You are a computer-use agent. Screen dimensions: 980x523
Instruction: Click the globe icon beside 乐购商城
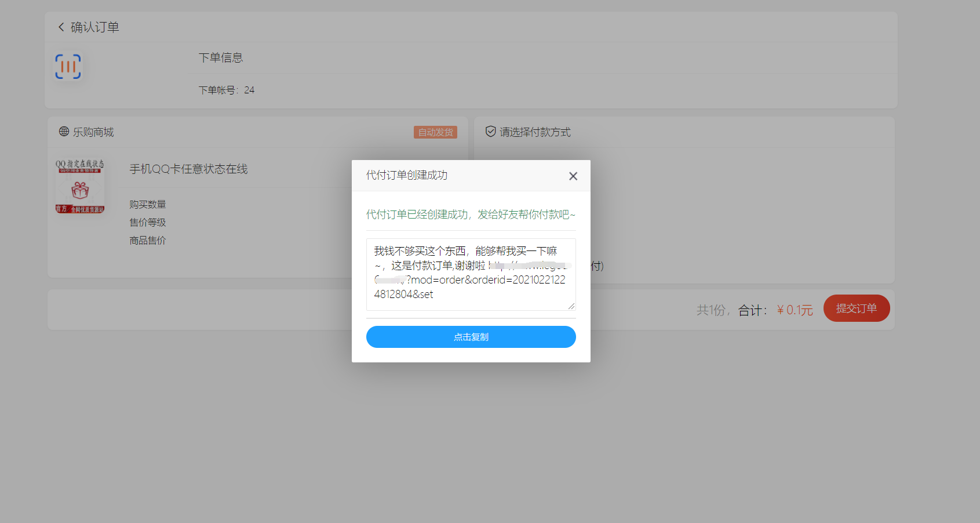click(x=64, y=132)
